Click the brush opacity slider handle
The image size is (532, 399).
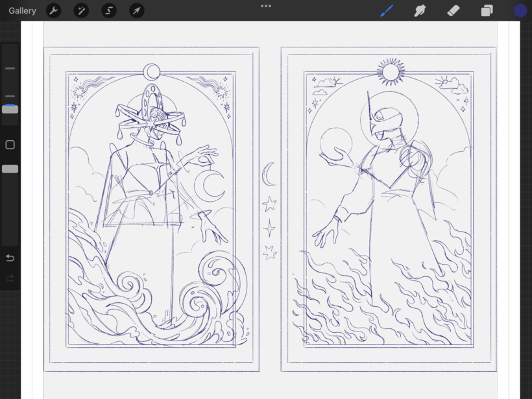click(10, 169)
